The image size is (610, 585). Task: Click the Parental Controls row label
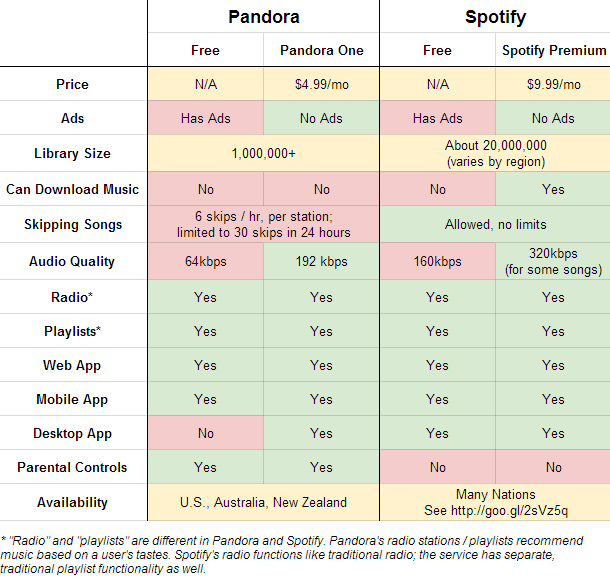pyautogui.click(x=73, y=467)
